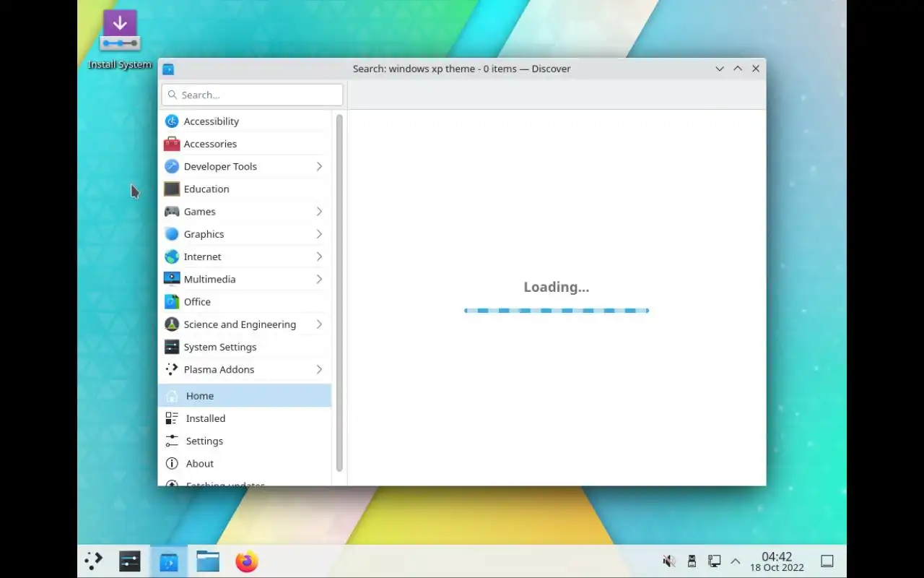Launch System Settings from the taskbar
924x578 pixels.
[130, 561]
